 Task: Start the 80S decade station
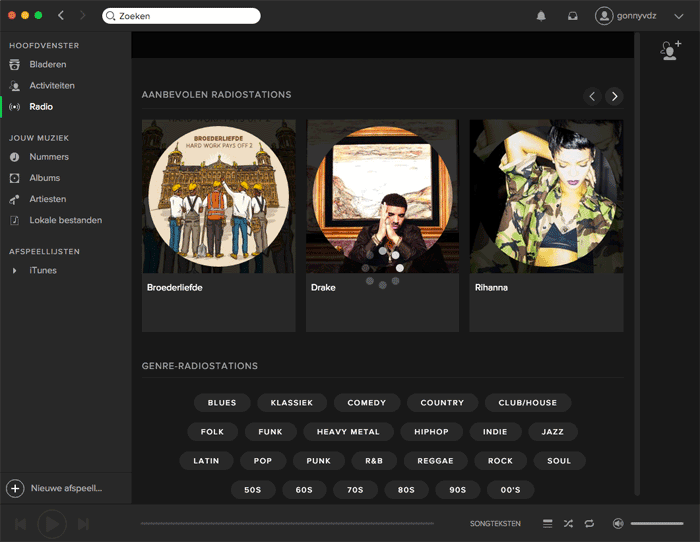(406, 490)
